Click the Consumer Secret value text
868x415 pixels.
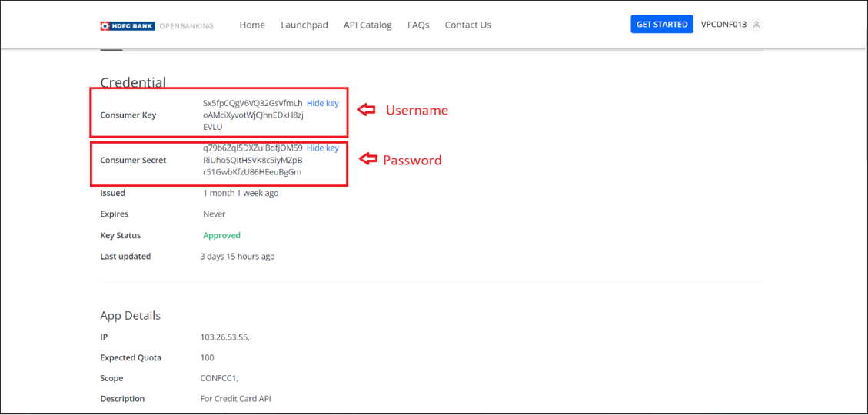coord(253,160)
